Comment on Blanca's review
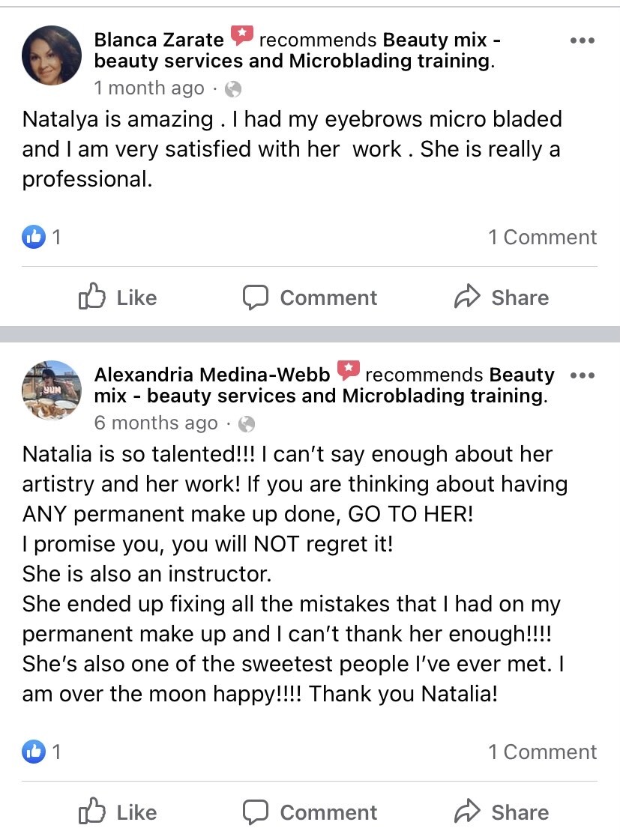The width and height of the screenshot is (620, 840). (x=310, y=297)
